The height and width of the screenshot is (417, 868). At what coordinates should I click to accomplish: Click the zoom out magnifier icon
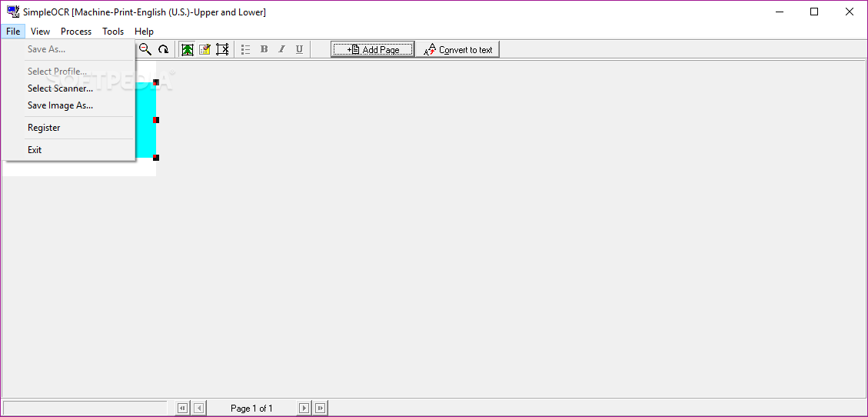click(145, 49)
